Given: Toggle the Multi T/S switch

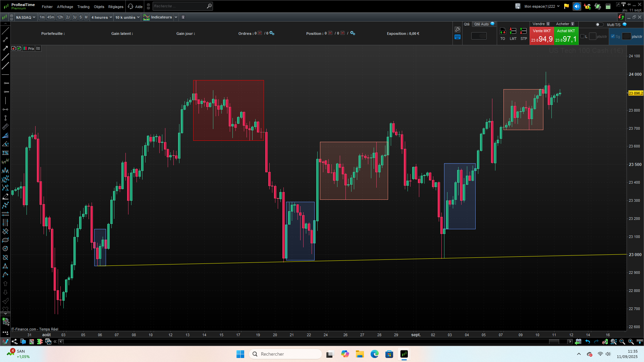Looking at the screenshot, I should click(x=599, y=24).
